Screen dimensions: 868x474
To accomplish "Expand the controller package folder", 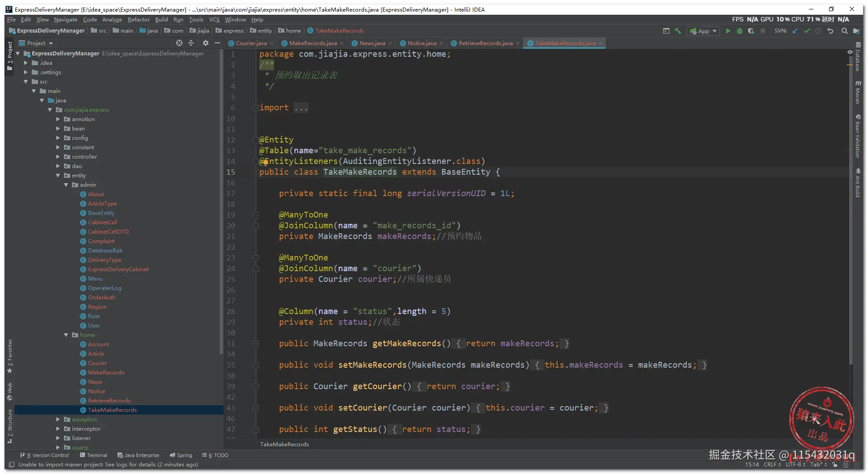I will (x=58, y=157).
